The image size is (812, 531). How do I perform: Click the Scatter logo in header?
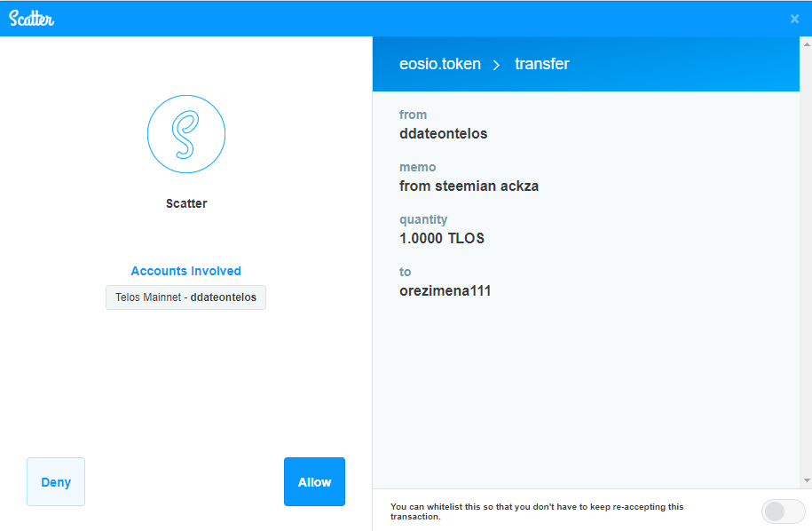coord(32,19)
